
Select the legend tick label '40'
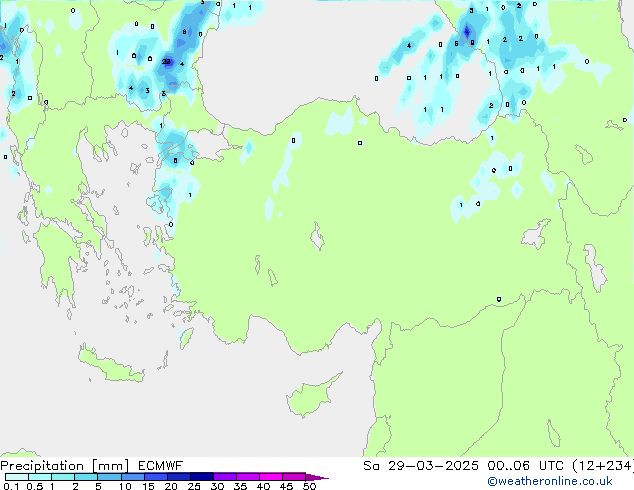tap(263, 486)
